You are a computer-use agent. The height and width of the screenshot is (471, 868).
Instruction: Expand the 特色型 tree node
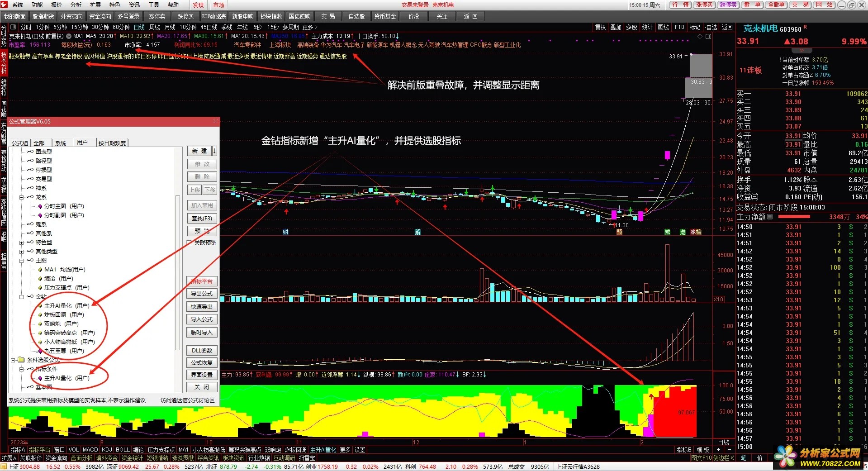pyautogui.click(x=21, y=243)
